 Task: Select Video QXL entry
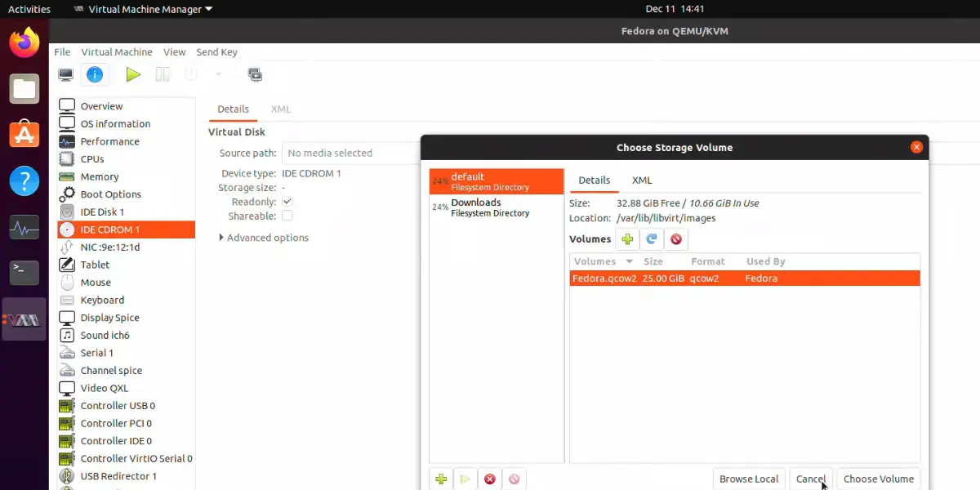click(127, 389)
